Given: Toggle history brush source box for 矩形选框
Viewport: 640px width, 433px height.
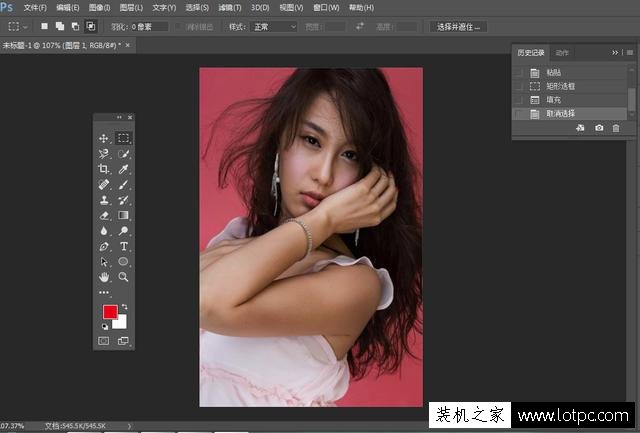Looking at the screenshot, I should point(518,86).
